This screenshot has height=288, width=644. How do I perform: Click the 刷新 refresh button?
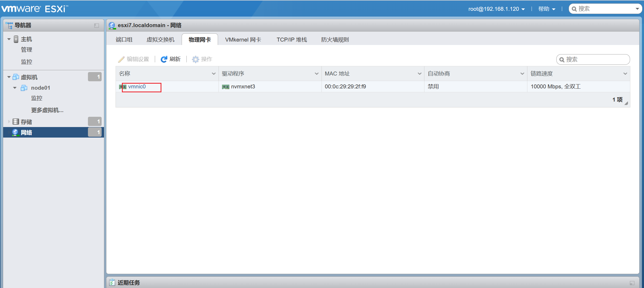coord(171,59)
